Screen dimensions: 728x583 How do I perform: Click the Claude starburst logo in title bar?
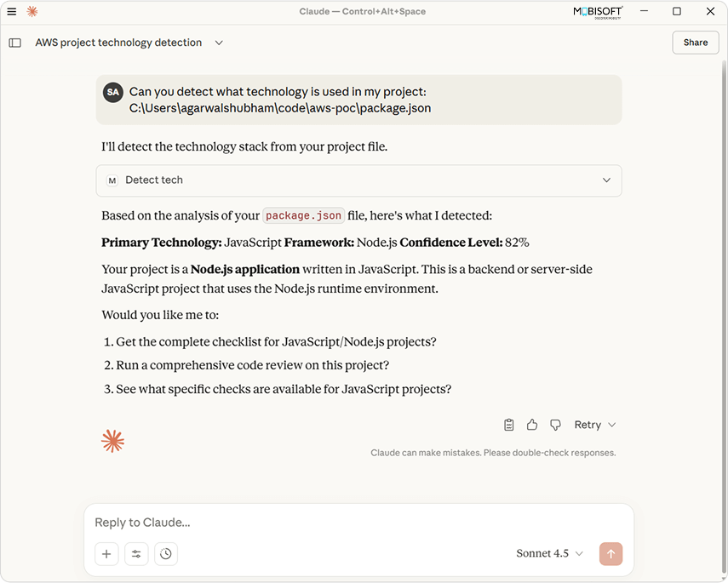(32, 11)
